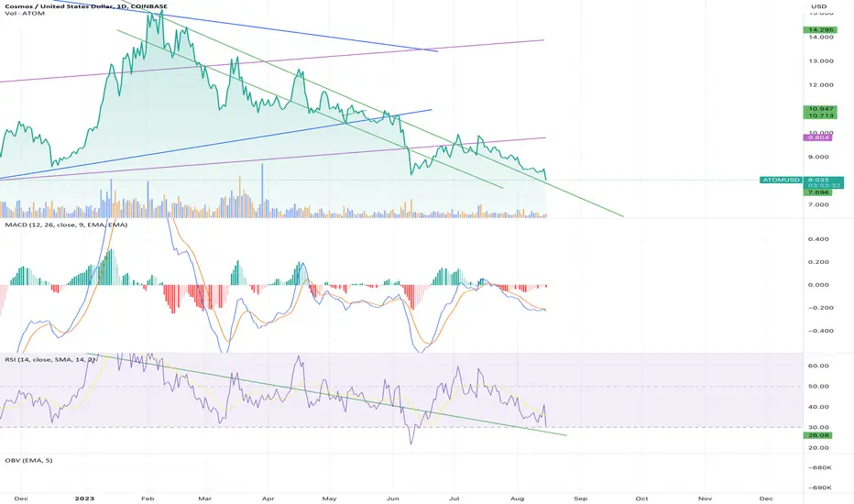Click the 14.000 price axis value
Viewport: 854px width, 504px height.
pyautogui.click(x=821, y=37)
